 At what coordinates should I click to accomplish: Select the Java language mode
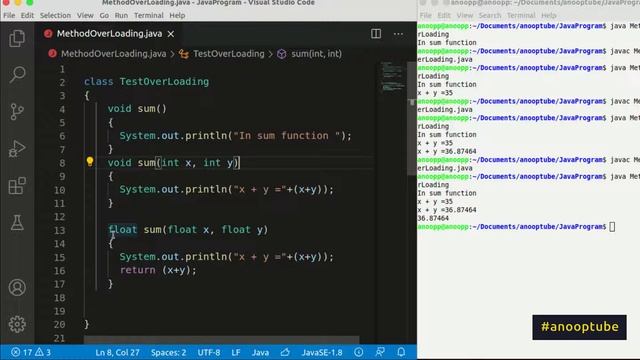260,352
